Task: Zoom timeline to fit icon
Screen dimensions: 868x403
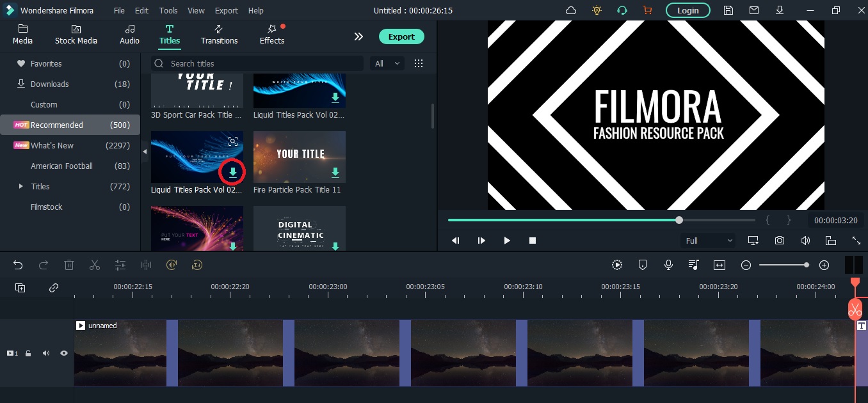Action: point(719,265)
